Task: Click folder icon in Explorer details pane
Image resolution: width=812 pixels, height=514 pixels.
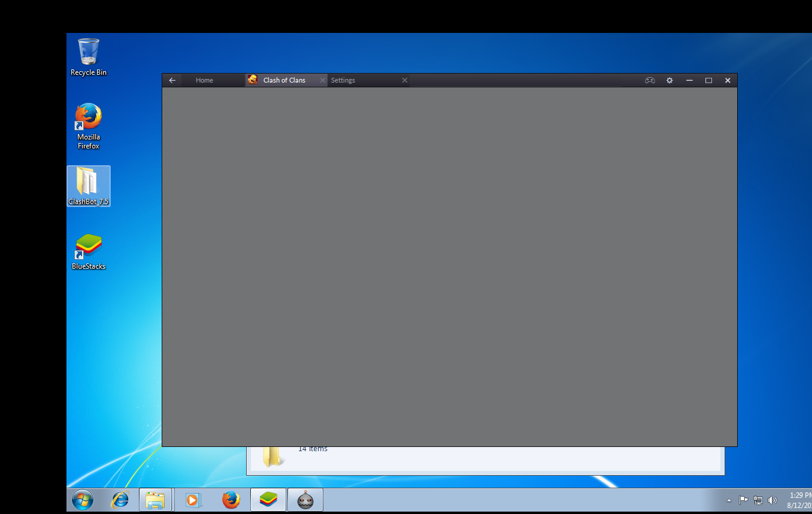Action: click(x=272, y=457)
